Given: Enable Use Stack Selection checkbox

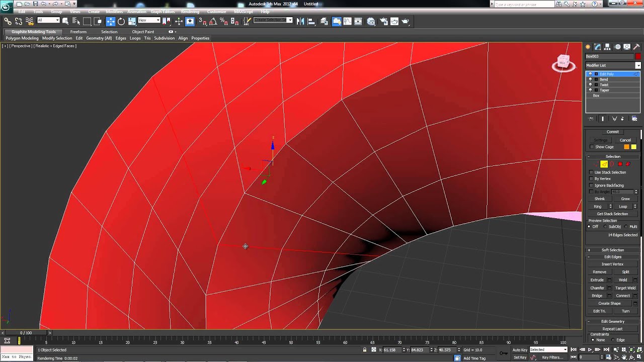Looking at the screenshot, I should pyautogui.click(x=592, y=172).
